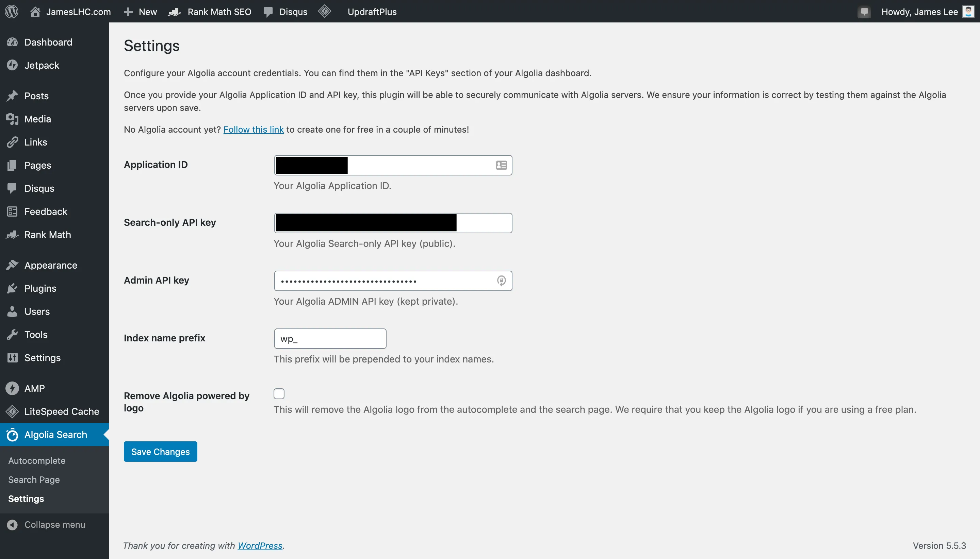Click the plus icon next to New
The height and width of the screenshot is (559, 980).
128,12
